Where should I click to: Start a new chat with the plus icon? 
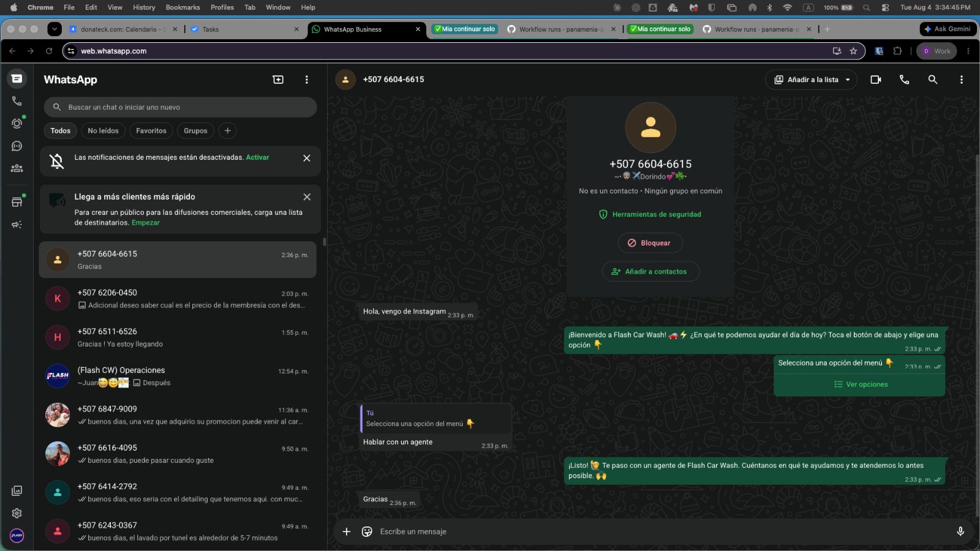pos(278,80)
